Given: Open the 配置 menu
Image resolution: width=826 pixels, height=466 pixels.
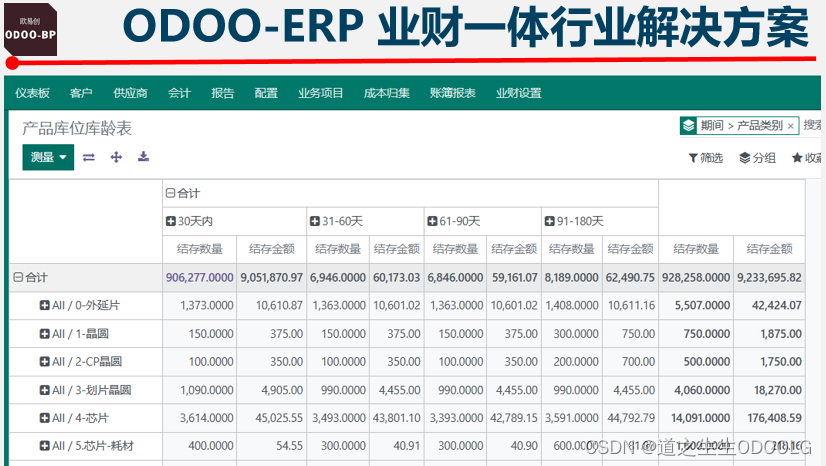Looking at the screenshot, I should tap(266, 93).
